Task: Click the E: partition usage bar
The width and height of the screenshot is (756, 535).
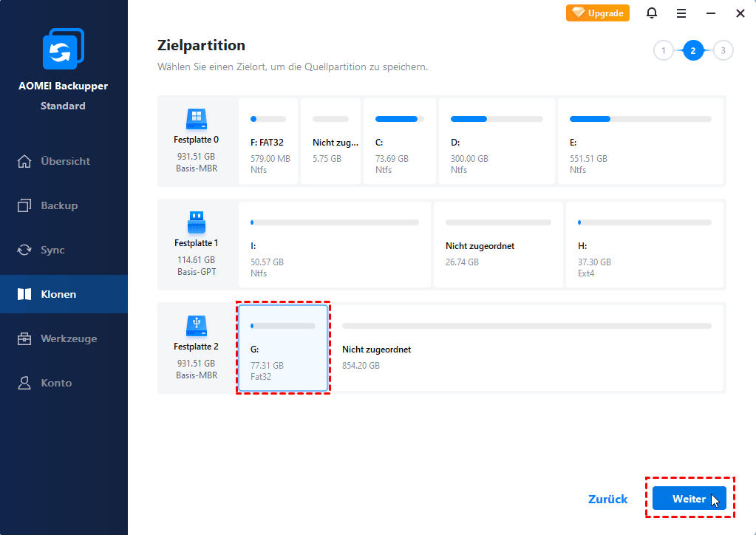Action: click(640, 119)
